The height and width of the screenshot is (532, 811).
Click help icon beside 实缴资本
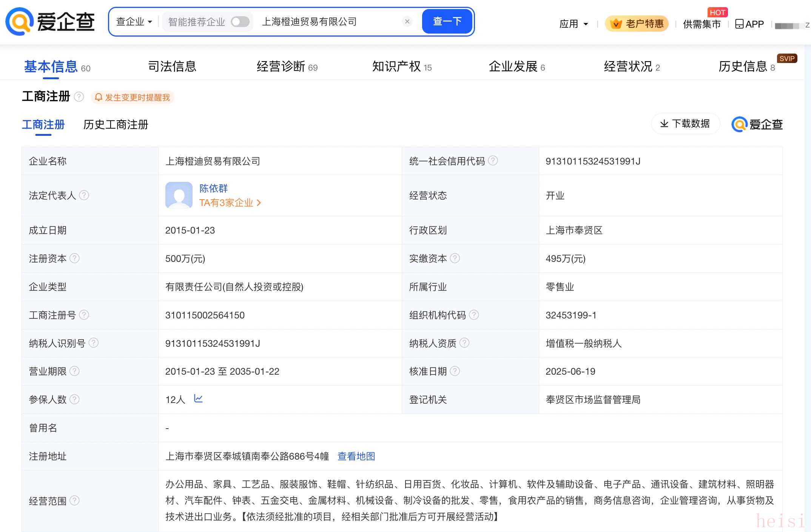455,258
